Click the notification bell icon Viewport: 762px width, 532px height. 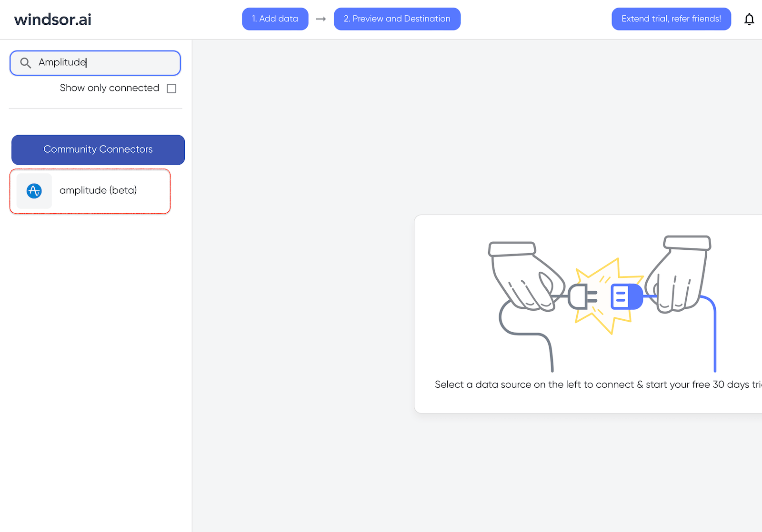(x=749, y=19)
